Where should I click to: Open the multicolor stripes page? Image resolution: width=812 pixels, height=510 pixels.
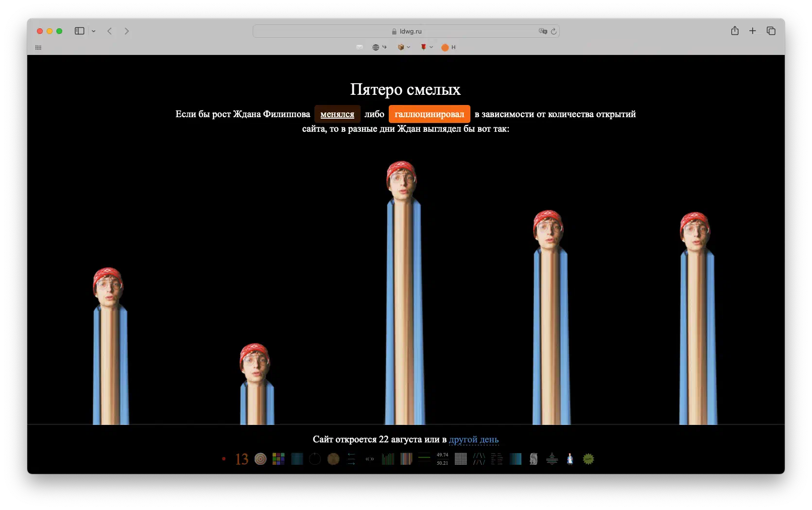(406, 459)
